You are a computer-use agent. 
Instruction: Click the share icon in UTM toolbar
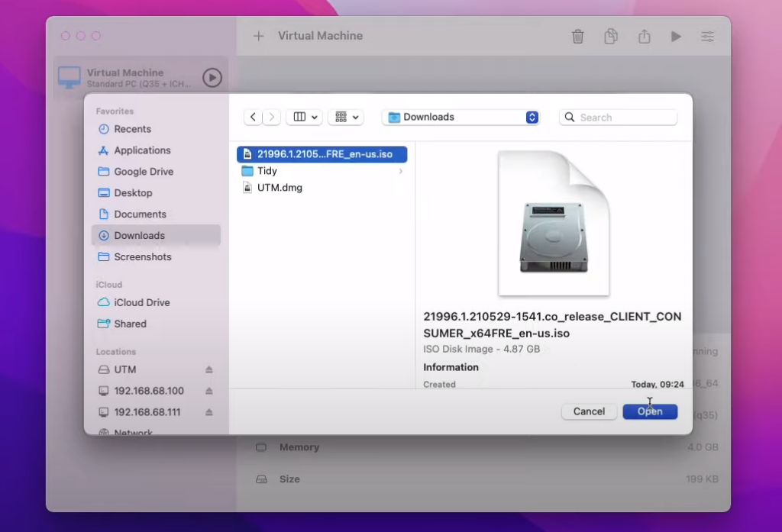click(644, 37)
